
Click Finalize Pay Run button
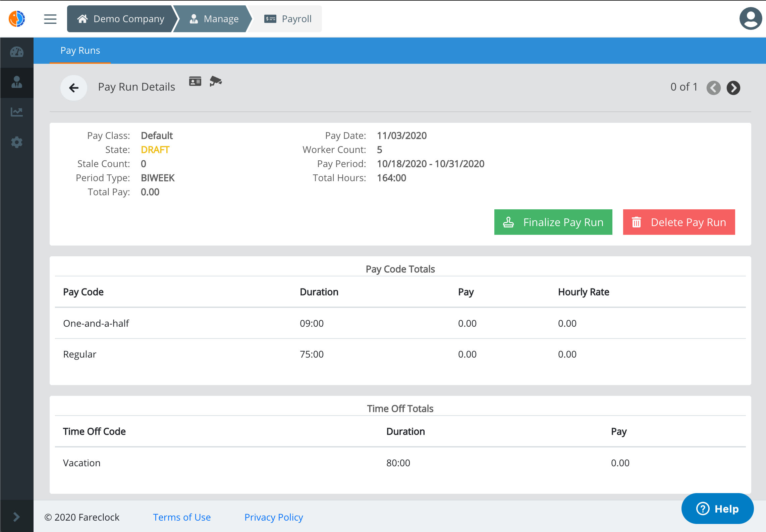553,222
